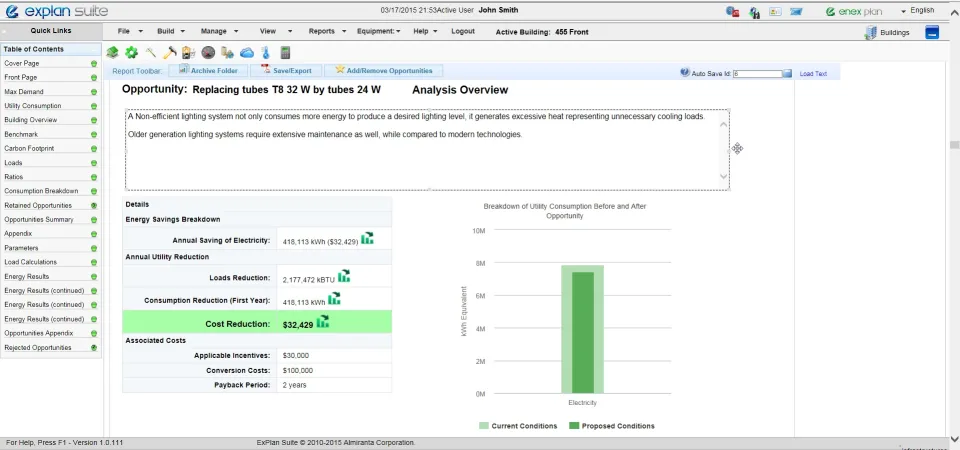Expand the Reports menu dropdown
The width and height of the screenshot is (960, 450).
click(328, 31)
